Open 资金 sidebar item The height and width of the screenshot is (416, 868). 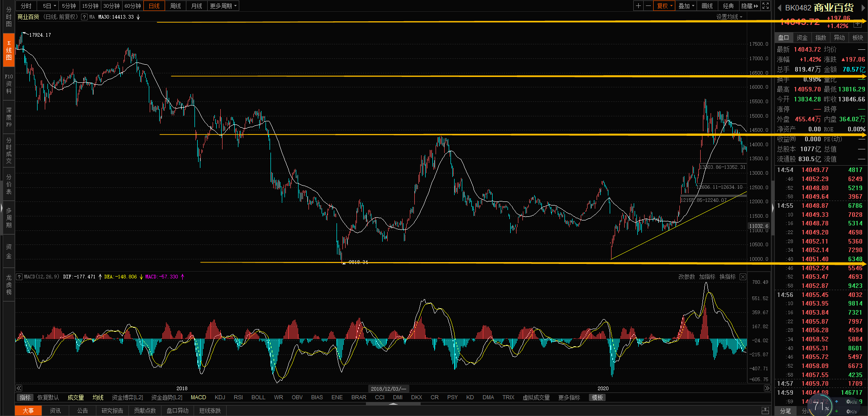pyautogui.click(x=9, y=251)
